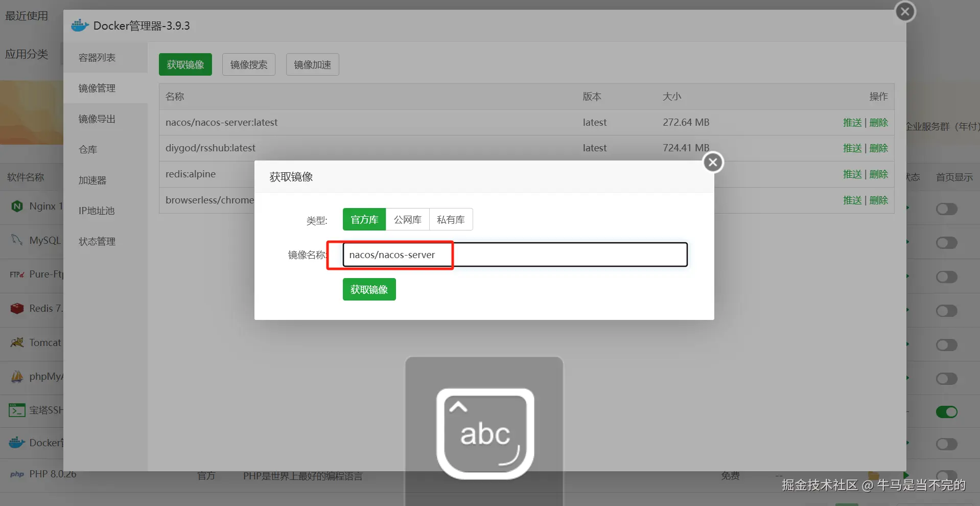980x506 pixels.
Task: Toggle homepage display switch for Pure-Ftpd row
Action: coord(946,277)
